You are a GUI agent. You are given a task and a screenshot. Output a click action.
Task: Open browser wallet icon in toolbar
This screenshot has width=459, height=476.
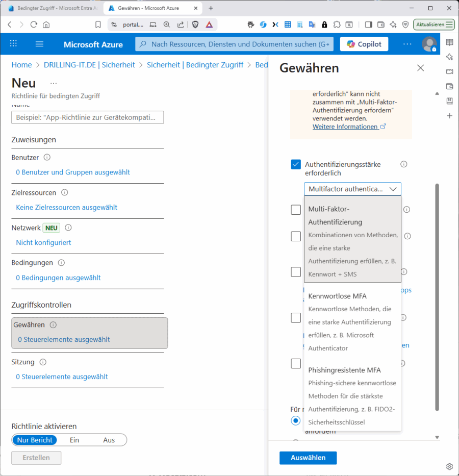coord(381,24)
